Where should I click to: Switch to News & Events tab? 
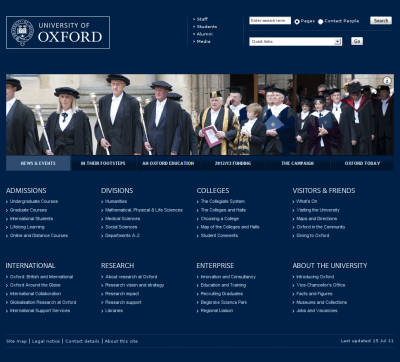tap(38, 163)
